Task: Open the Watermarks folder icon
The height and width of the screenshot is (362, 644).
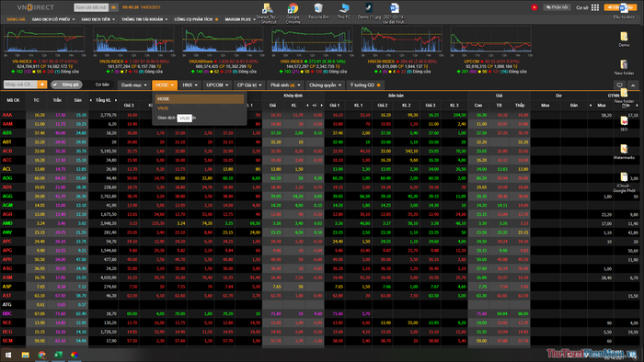Action: [624, 152]
